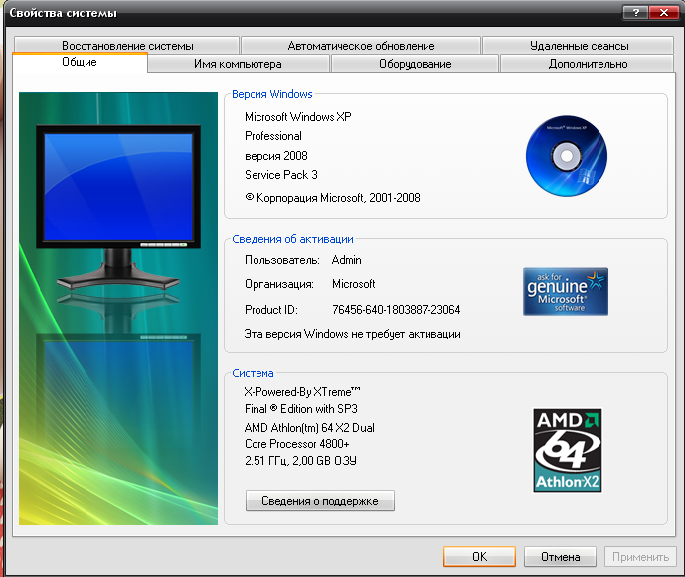
Task: Click the Версия Windows group heading
Action: (x=272, y=94)
